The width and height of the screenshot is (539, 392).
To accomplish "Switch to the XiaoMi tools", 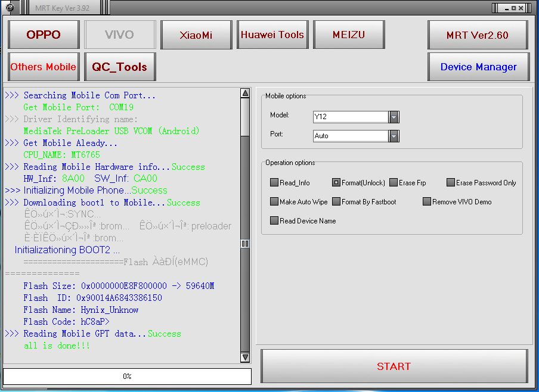I will (x=196, y=35).
